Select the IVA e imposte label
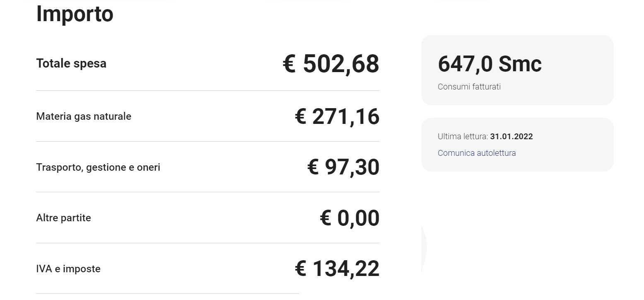 pyautogui.click(x=68, y=269)
